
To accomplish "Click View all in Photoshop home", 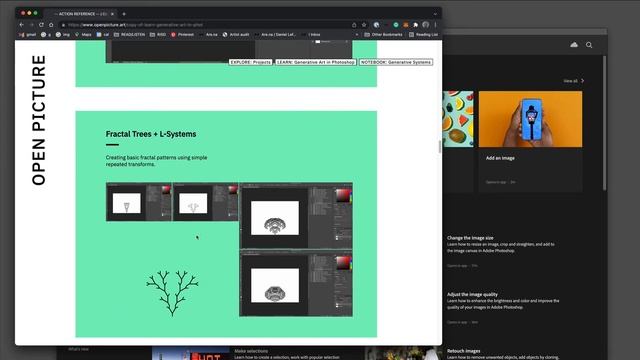I will [570, 81].
